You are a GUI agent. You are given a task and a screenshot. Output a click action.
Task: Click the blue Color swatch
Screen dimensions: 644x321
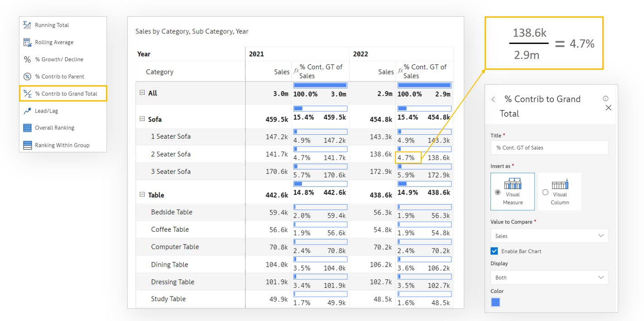point(495,302)
